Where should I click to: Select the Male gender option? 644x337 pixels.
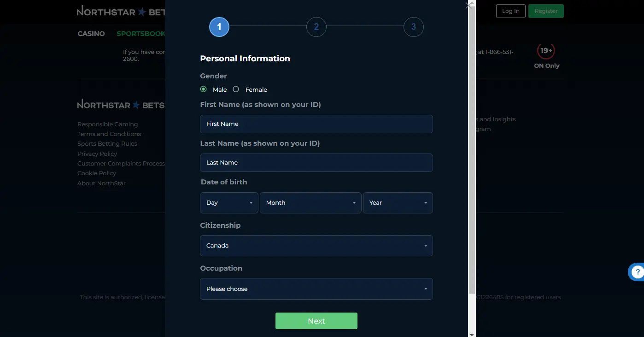(204, 89)
